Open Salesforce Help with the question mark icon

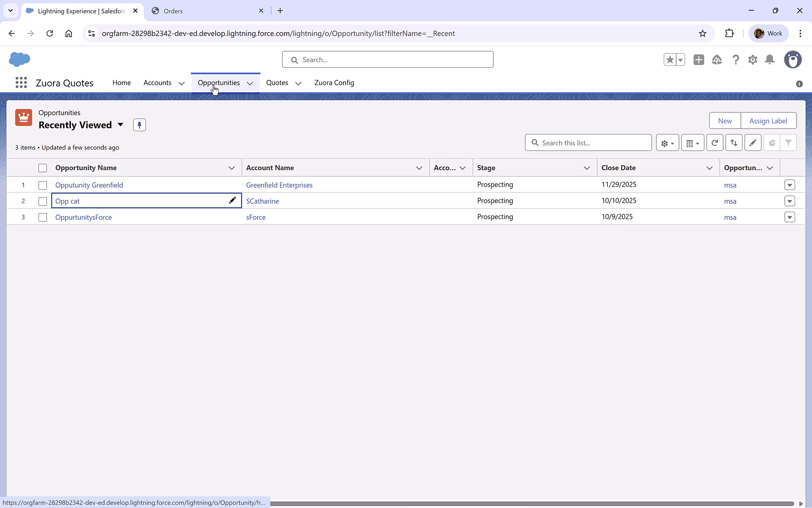[x=736, y=60]
